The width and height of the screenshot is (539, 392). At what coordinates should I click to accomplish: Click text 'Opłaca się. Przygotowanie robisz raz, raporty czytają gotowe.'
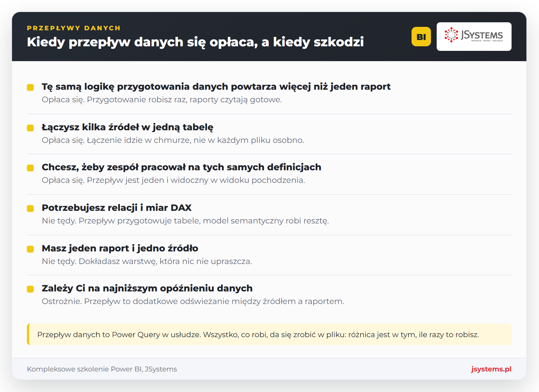pyautogui.click(x=162, y=100)
